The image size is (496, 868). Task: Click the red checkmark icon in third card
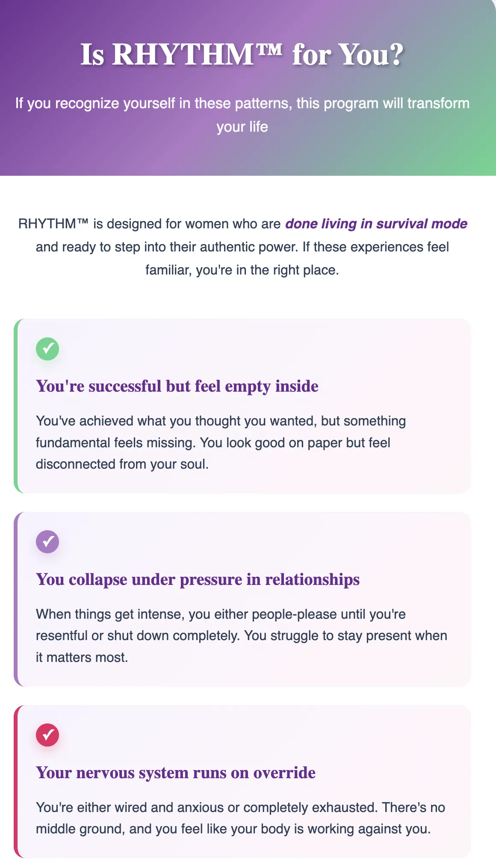[47, 735]
